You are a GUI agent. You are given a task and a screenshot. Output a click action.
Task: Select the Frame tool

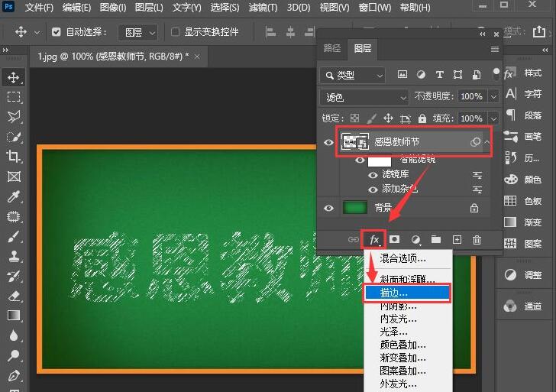point(14,177)
